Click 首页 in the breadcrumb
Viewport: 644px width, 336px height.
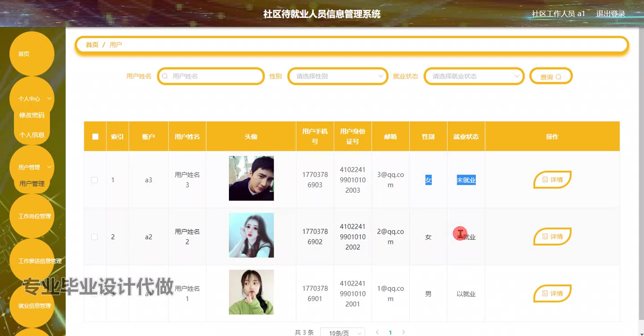(92, 45)
